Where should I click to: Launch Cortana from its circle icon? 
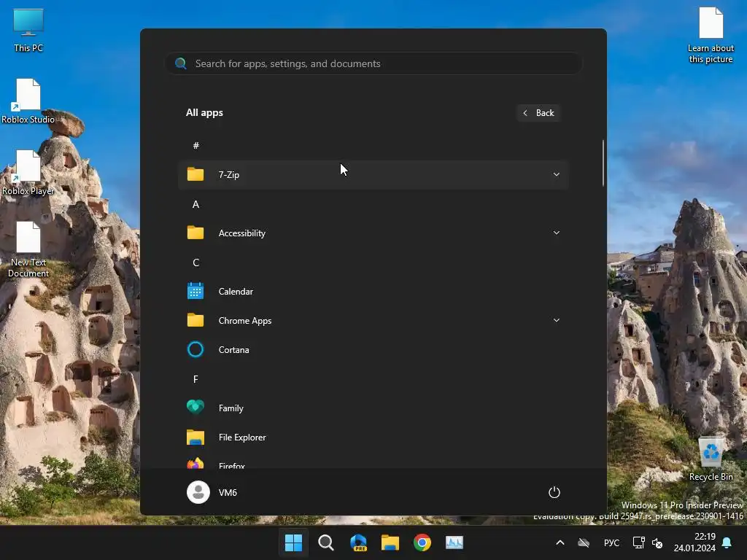pyautogui.click(x=196, y=349)
